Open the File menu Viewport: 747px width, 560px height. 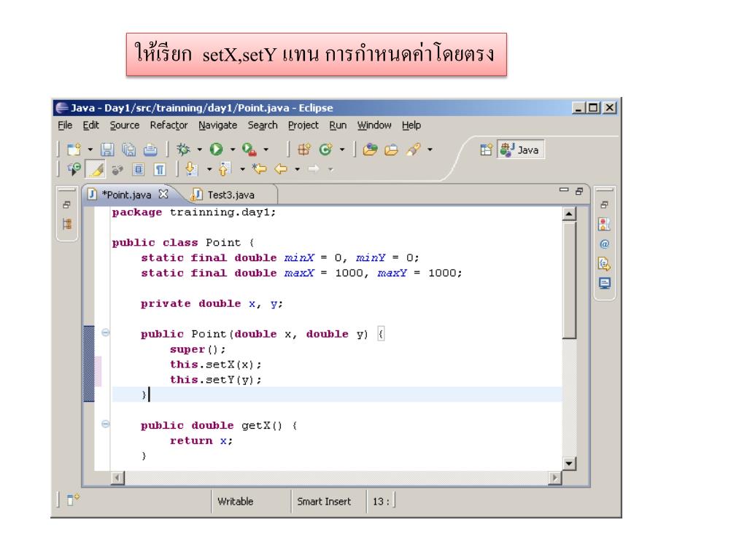[65, 125]
